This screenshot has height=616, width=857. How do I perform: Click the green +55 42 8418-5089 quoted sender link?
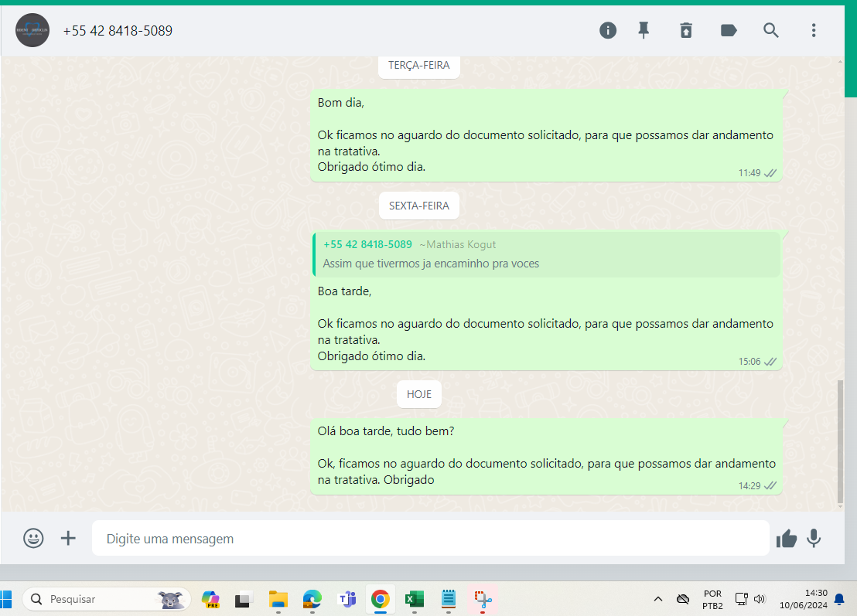click(368, 245)
